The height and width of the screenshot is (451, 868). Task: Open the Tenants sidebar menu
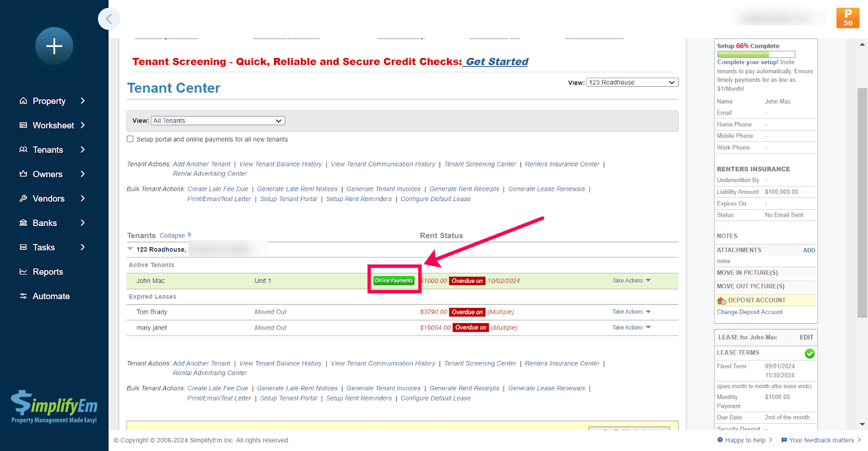pos(48,150)
